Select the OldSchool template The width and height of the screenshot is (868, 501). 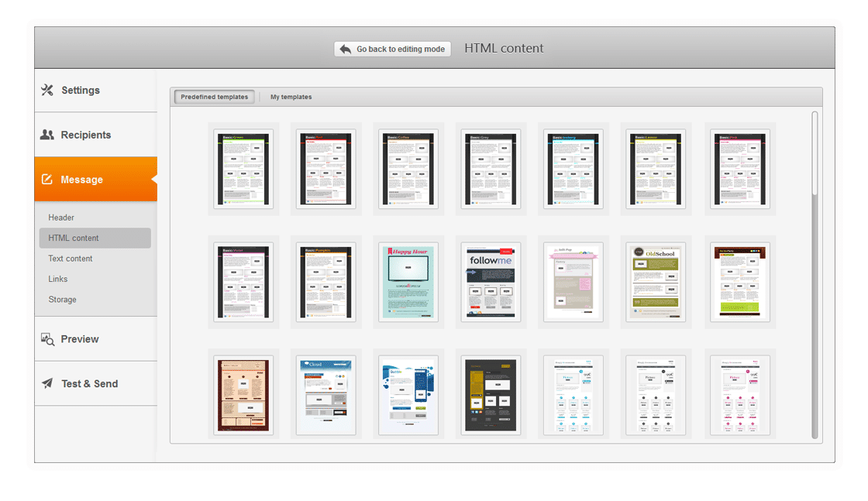[656, 283]
